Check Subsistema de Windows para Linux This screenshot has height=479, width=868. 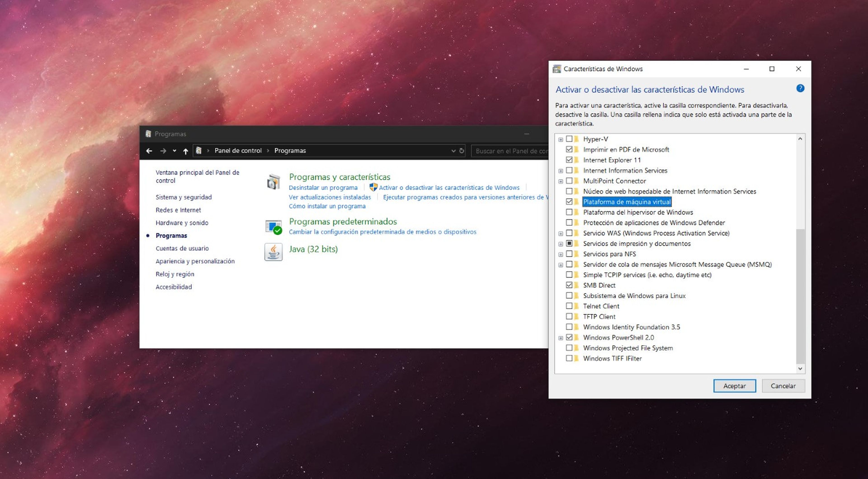(x=569, y=295)
